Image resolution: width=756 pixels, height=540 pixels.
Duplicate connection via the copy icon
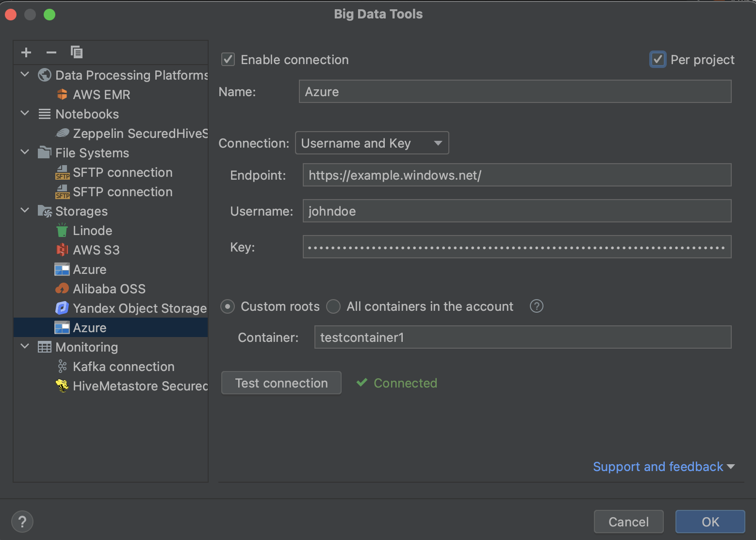(x=76, y=52)
